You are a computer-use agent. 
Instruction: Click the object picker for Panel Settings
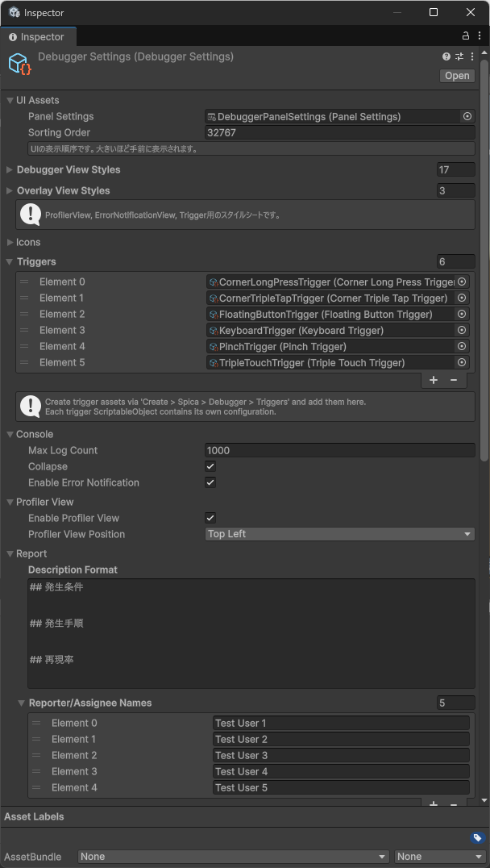tap(468, 116)
